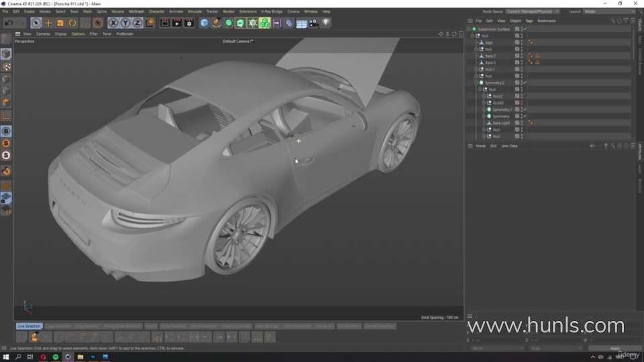Select the Move tool in the top toolbar
The height and width of the screenshot is (362, 644).
tap(48, 23)
